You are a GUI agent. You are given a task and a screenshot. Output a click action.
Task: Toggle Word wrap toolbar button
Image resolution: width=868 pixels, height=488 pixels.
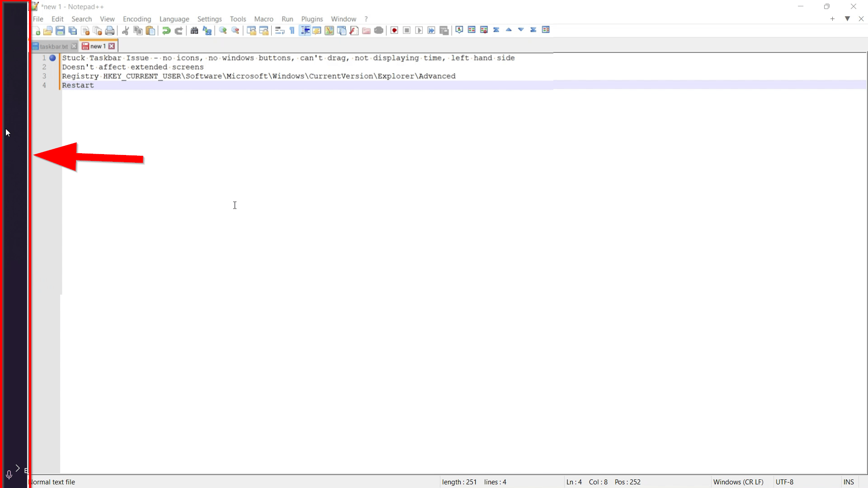pos(280,30)
